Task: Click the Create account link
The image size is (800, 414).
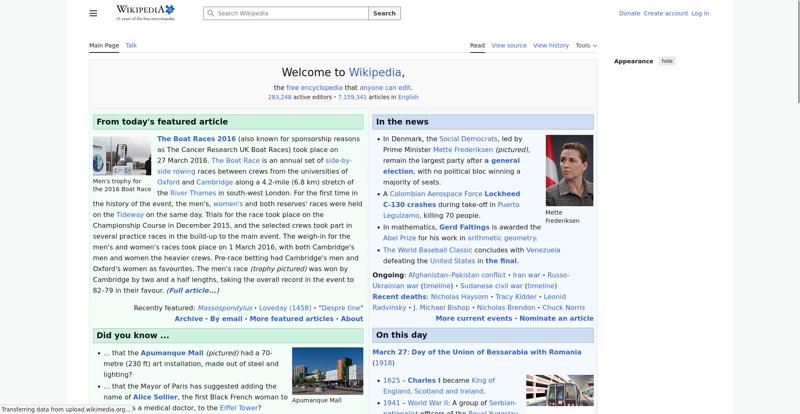Action: 666,13
